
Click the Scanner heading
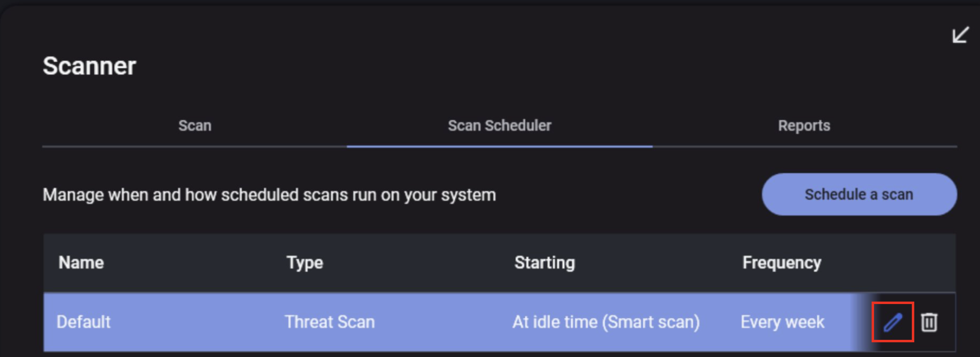pos(89,66)
